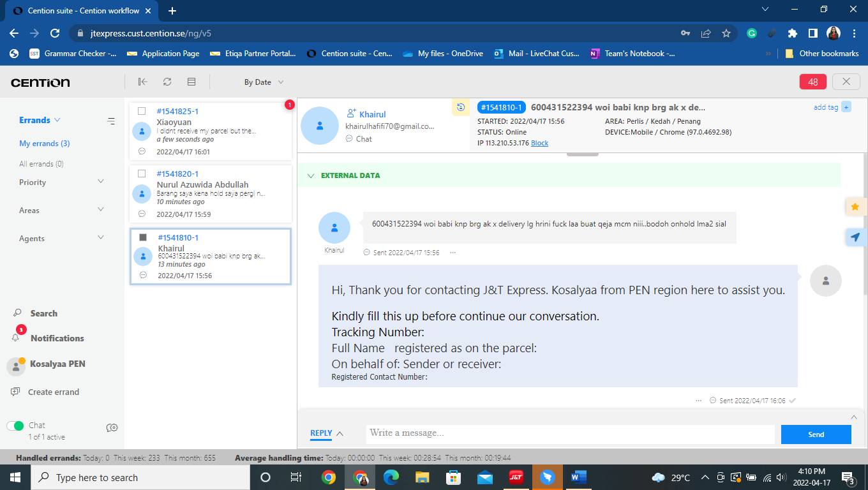Screen dimensions: 868x490
Task: Collapse the sidebar with the arrow icon
Action: pos(142,82)
